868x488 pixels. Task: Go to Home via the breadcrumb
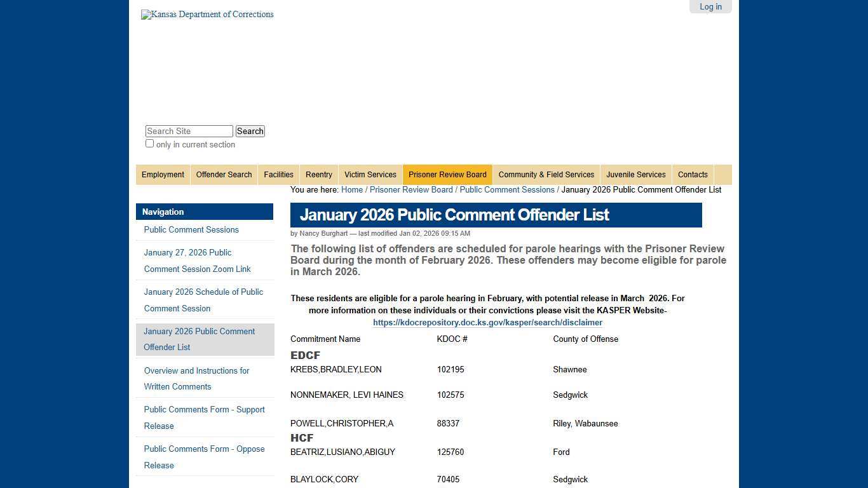(x=352, y=189)
